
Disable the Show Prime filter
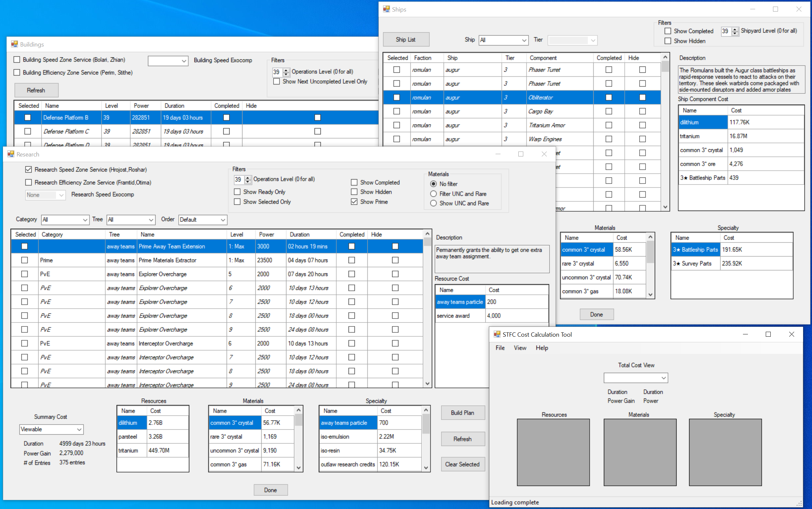click(354, 201)
